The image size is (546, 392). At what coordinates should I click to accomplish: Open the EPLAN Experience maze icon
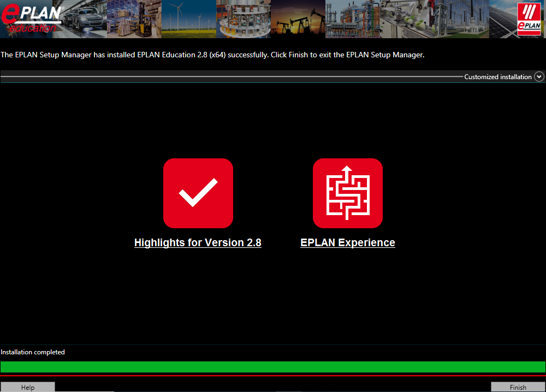(347, 193)
